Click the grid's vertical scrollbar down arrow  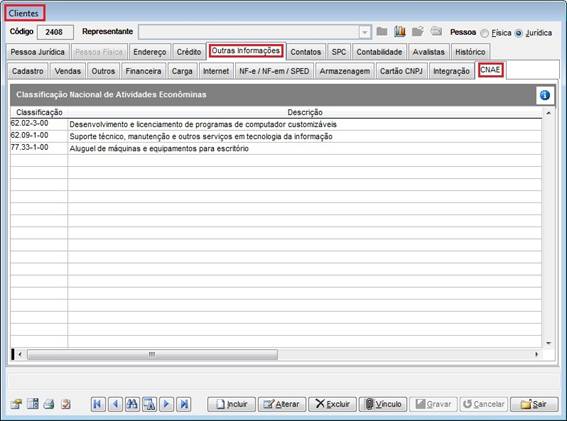click(548, 343)
